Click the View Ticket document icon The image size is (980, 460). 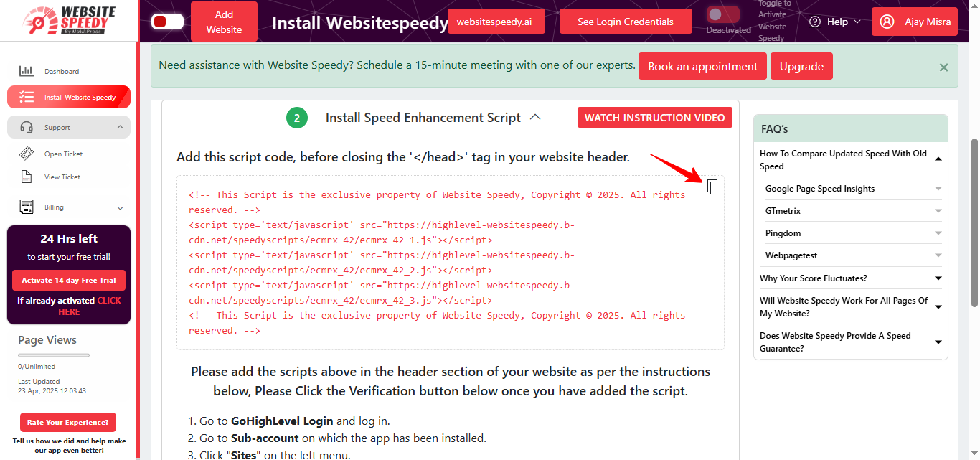tap(27, 177)
